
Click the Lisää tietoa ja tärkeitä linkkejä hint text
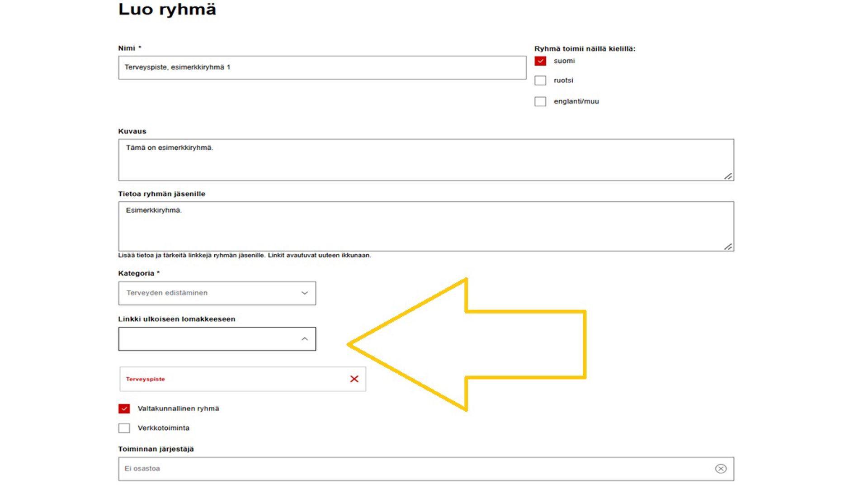244,255
